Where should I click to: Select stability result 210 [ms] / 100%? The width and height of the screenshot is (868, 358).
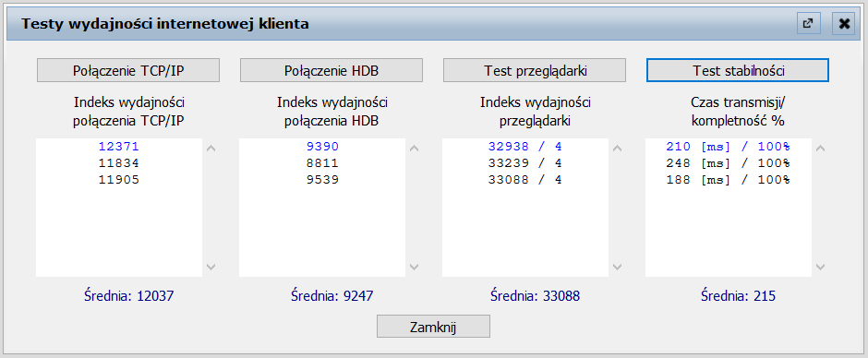pyautogui.click(x=729, y=147)
